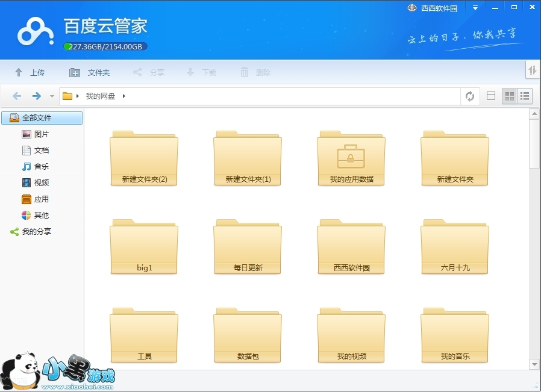This screenshot has height=392, width=541.
Task: Click the scrollbar down arrow
Action: click(534, 364)
